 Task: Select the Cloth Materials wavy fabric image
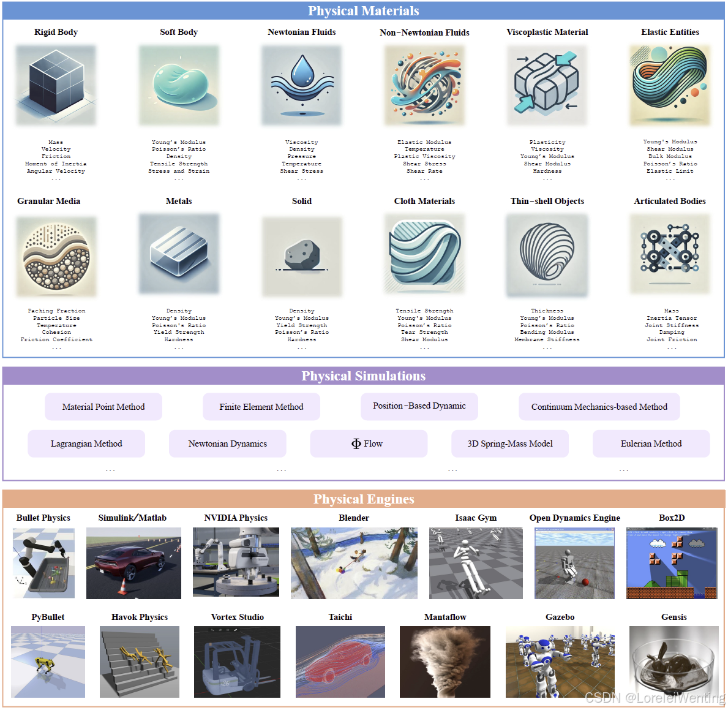coord(424,254)
